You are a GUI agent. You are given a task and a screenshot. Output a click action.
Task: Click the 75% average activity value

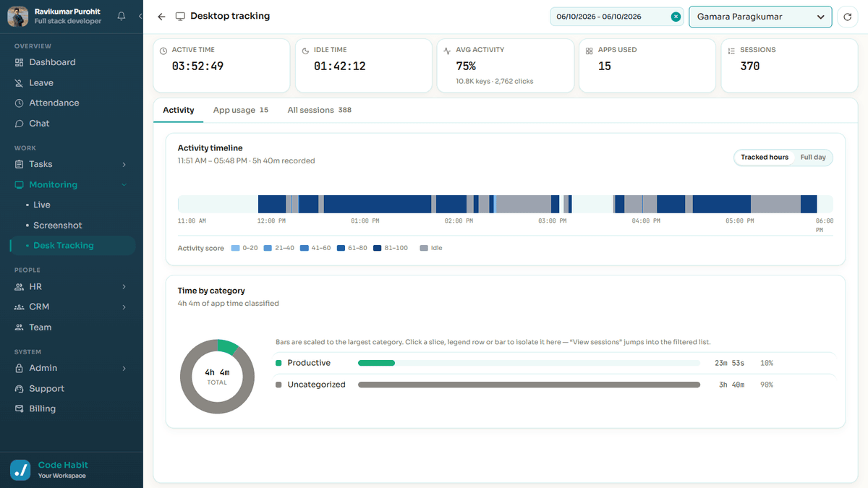coord(466,67)
